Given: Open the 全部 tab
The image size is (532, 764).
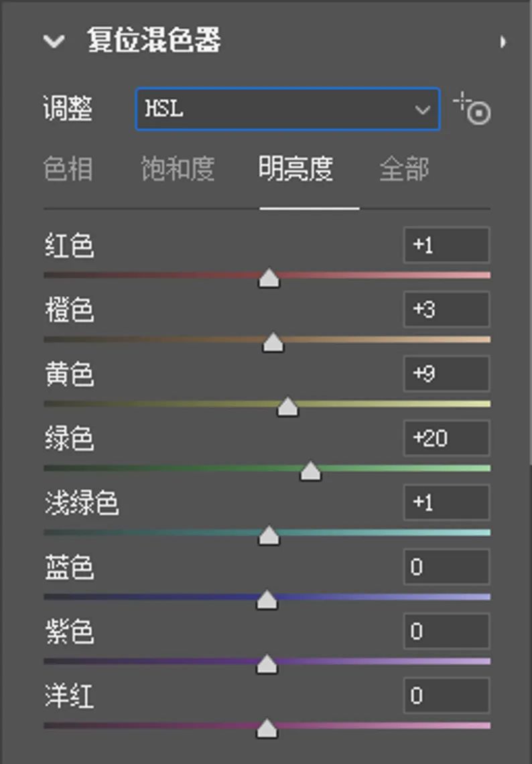Looking at the screenshot, I should pyautogui.click(x=403, y=169).
